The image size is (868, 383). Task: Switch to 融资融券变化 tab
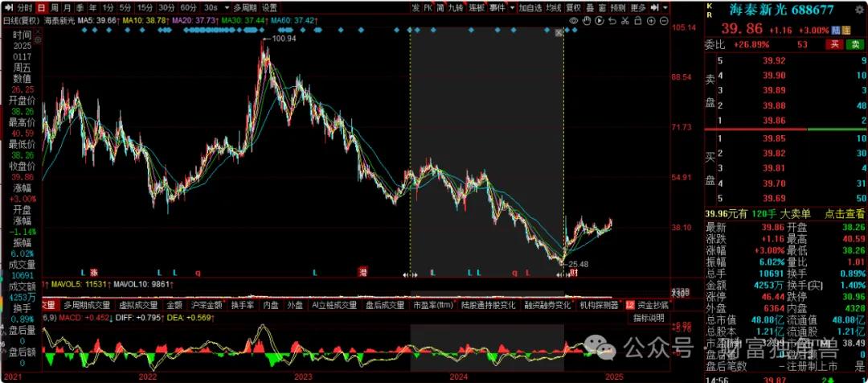pos(547,305)
